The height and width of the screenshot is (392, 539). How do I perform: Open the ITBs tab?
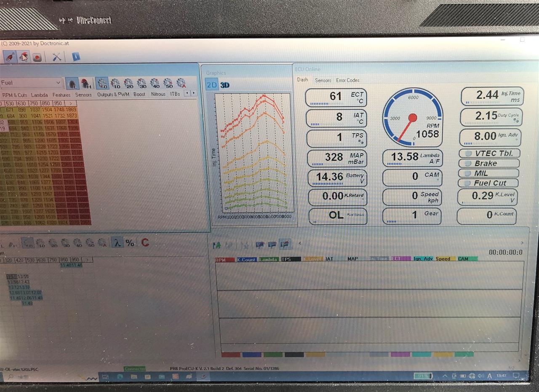pos(175,94)
